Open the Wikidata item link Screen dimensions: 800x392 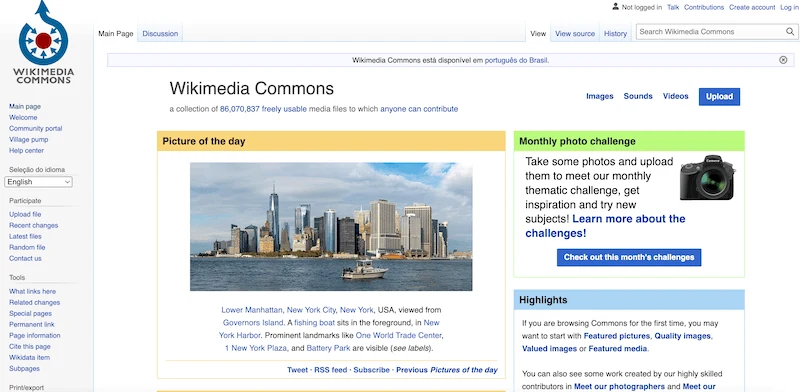point(30,357)
